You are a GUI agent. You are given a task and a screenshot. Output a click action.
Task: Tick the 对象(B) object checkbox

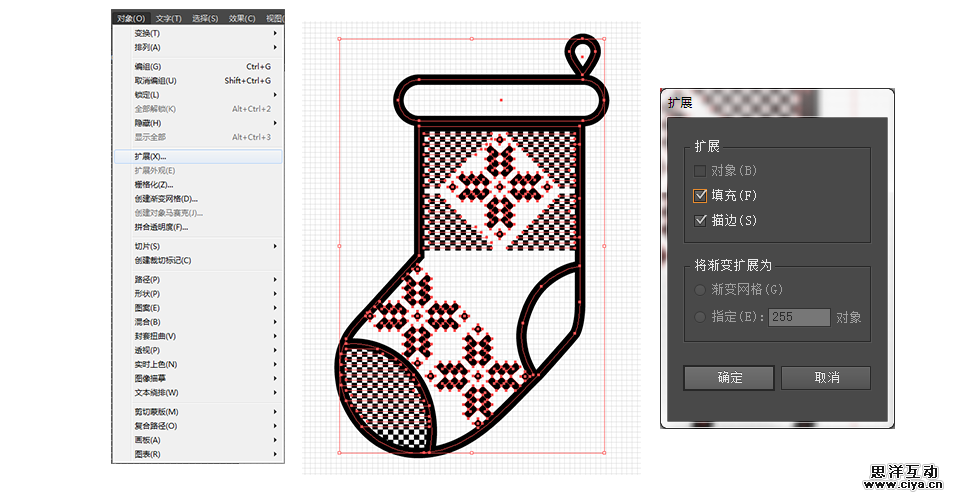(x=701, y=171)
